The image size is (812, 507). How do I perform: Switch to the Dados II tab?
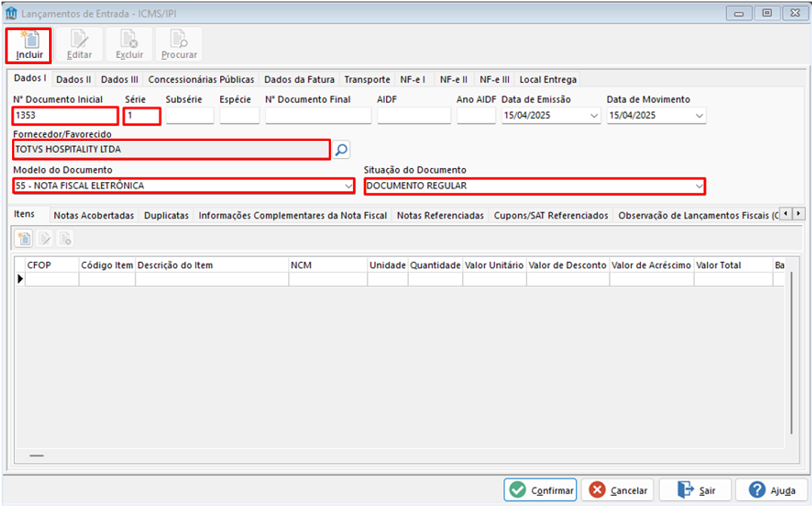point(74,80)
